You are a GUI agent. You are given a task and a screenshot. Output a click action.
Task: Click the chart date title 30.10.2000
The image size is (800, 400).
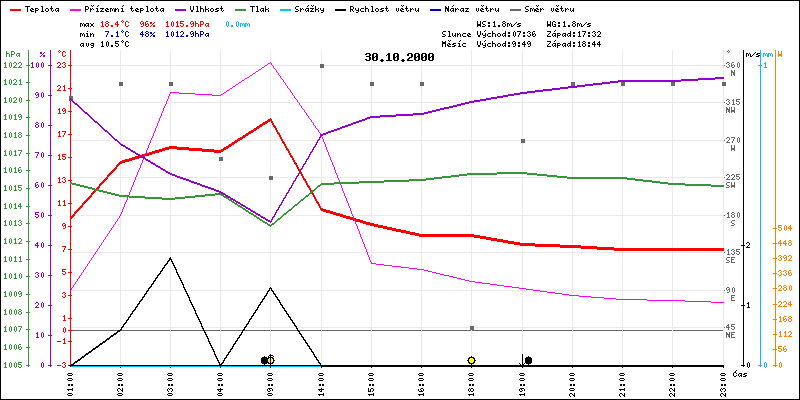pos(400,58)
